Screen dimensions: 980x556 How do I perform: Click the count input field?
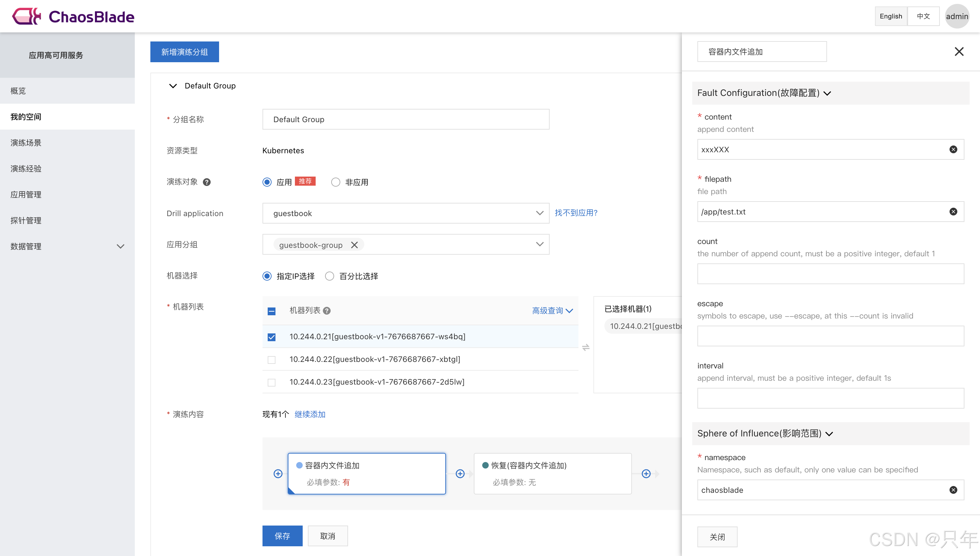pos(830,274)
